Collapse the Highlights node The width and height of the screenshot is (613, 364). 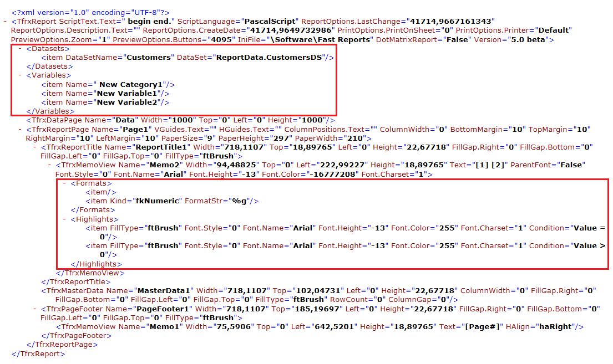point(65,219)
